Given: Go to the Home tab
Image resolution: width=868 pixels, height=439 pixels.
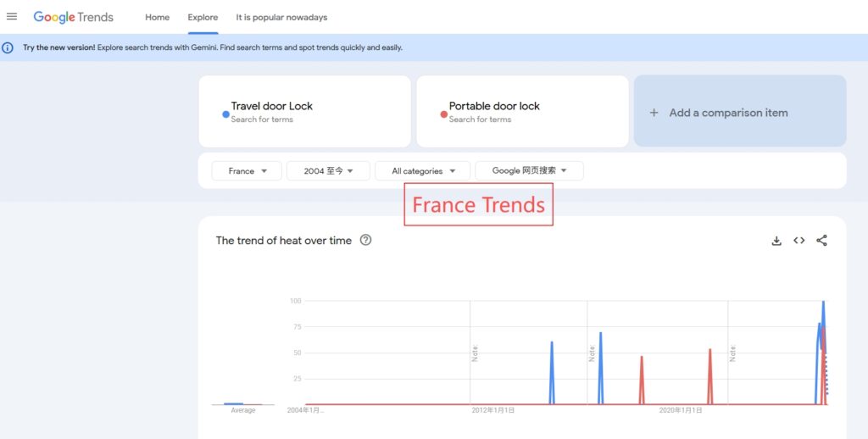Looking at the screenshot, I should pyautogui.click(x=157, y=17).
